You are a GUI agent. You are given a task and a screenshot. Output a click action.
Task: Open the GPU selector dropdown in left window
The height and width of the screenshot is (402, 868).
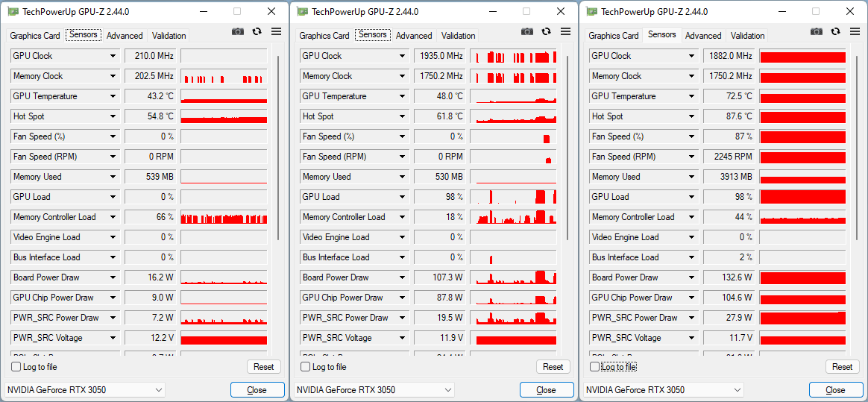(85, 390)
